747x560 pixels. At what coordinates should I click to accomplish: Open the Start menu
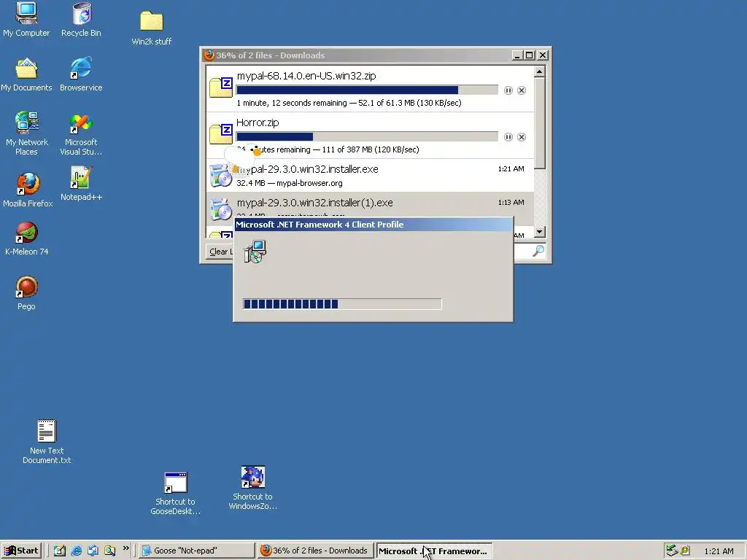(x=21, y=551)
